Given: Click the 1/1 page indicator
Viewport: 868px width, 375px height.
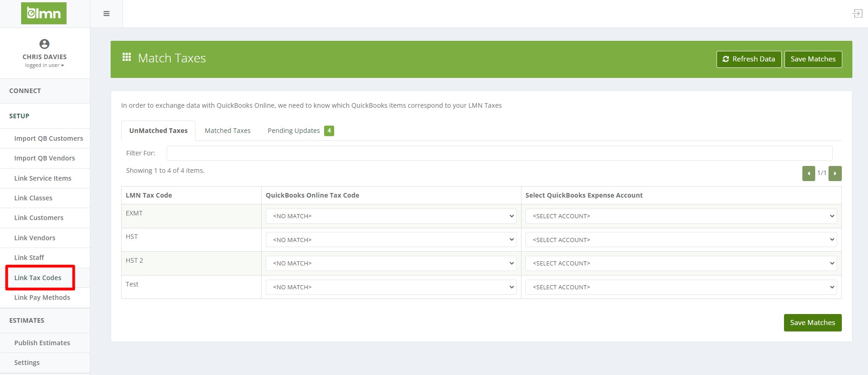Looking at the screenshot, I should pos(822,173).
